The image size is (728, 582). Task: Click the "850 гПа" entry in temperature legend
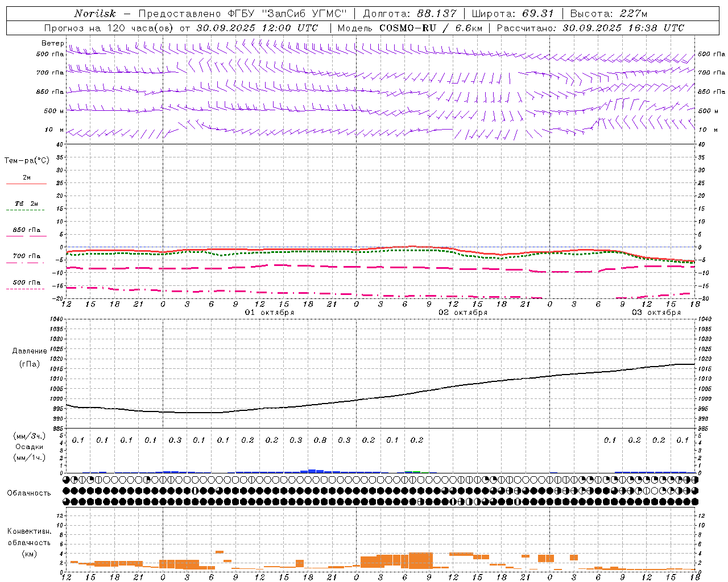(x=26, y=230)
